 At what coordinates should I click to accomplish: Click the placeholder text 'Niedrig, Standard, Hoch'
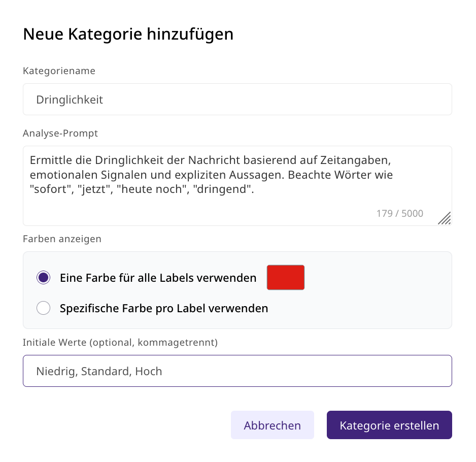click(x=99, y=371)
